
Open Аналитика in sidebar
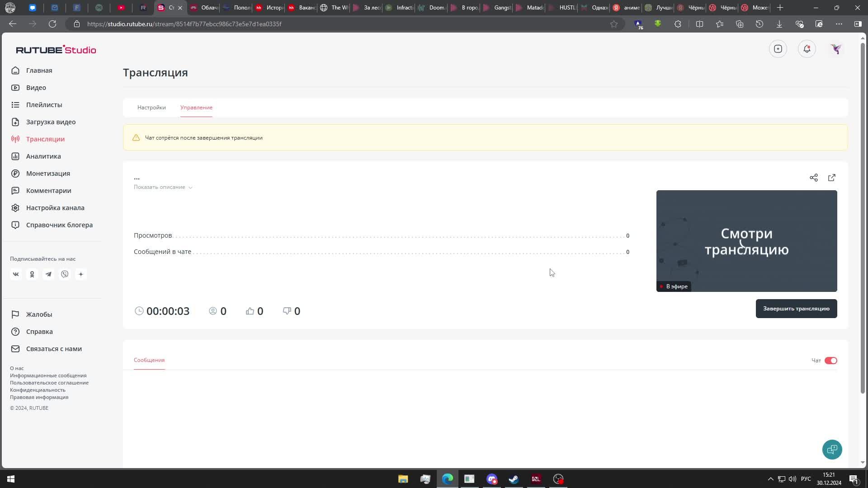point(43,156)
